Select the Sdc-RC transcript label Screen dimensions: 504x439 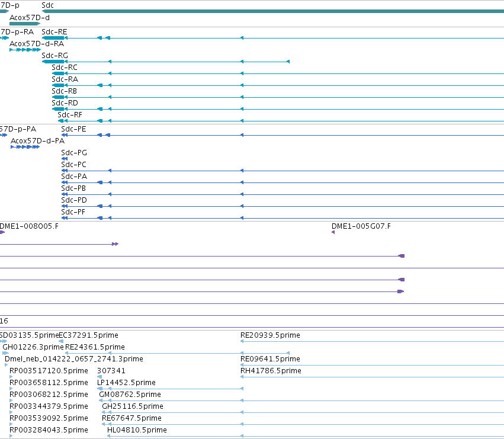[x=65, y=68]
